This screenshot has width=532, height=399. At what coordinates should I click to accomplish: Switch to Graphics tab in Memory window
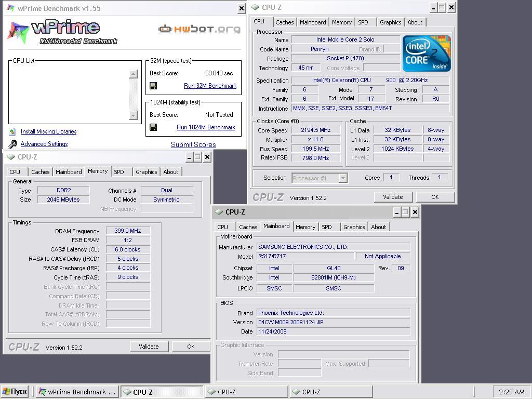(146, 172)
